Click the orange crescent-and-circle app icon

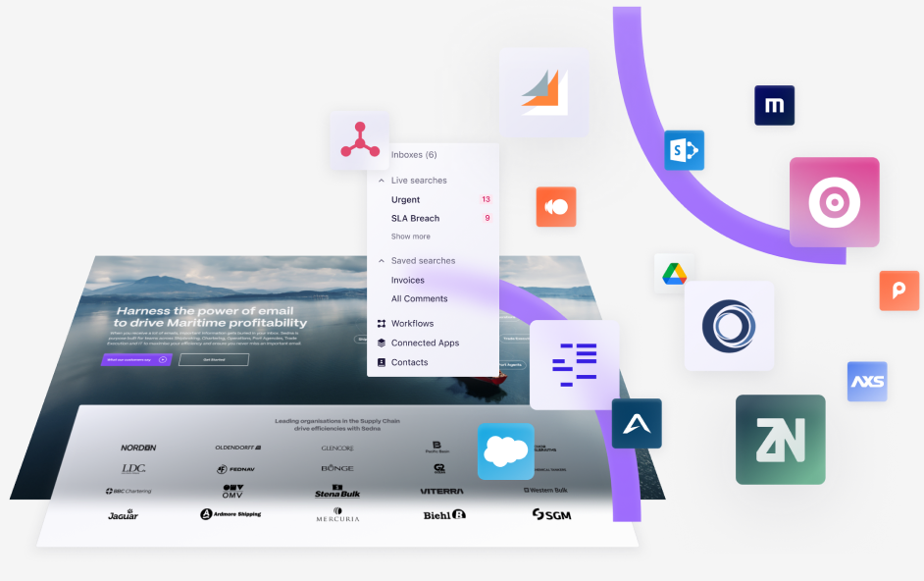coord(556,207)
